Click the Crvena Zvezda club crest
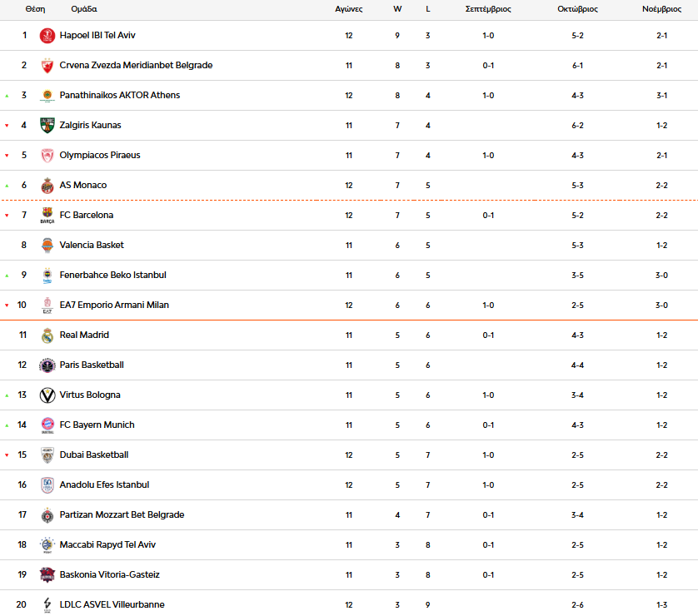Viewport: 698px width, 616px height. (47, 66)
